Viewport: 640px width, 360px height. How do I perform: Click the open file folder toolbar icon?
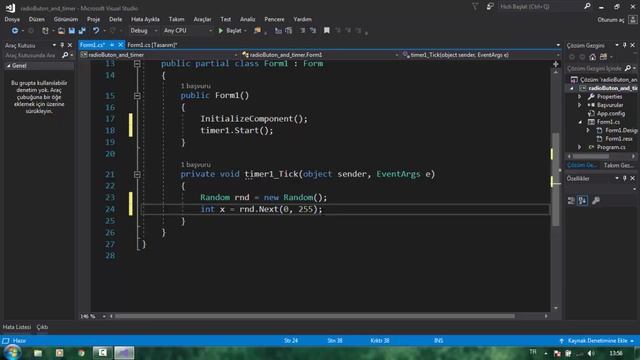coord(61,31)
